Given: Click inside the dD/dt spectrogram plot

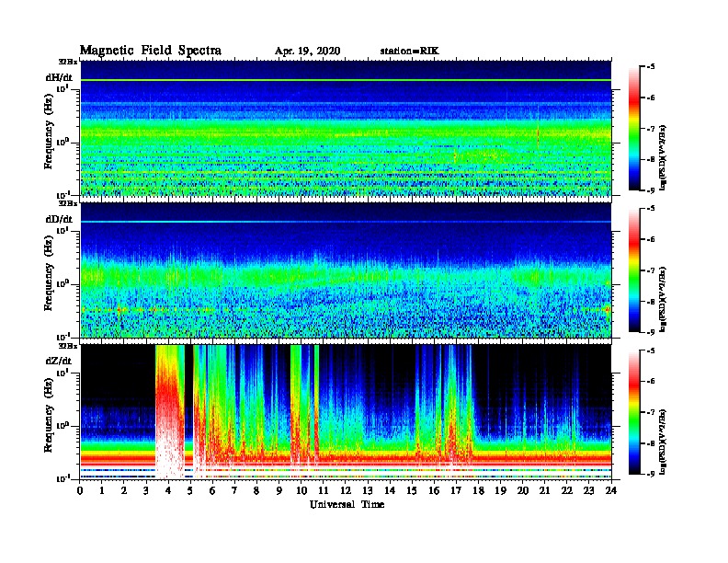Looking at the screenshot, I should point(346,270).
